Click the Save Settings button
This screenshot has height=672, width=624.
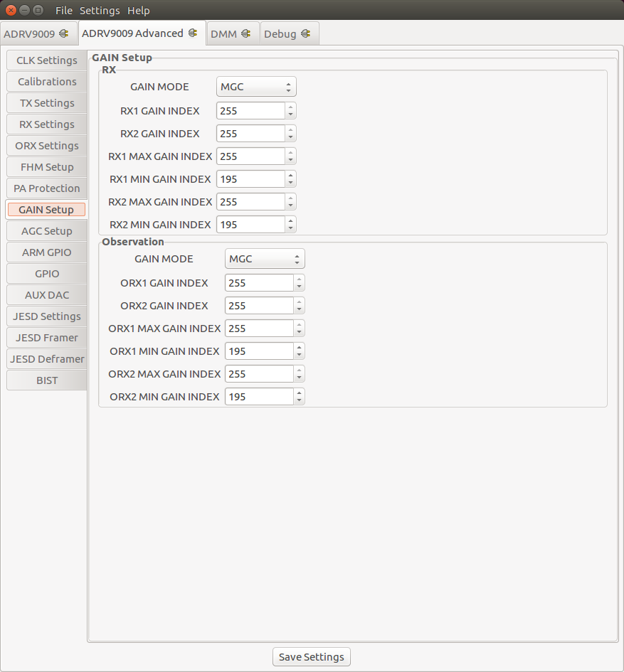[x=311, y=656]
